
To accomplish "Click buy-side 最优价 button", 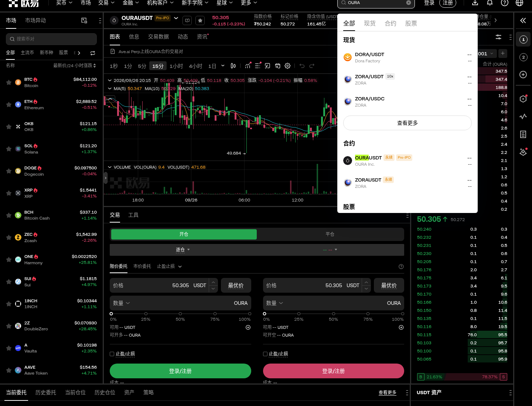I will [x=236, y=285].
